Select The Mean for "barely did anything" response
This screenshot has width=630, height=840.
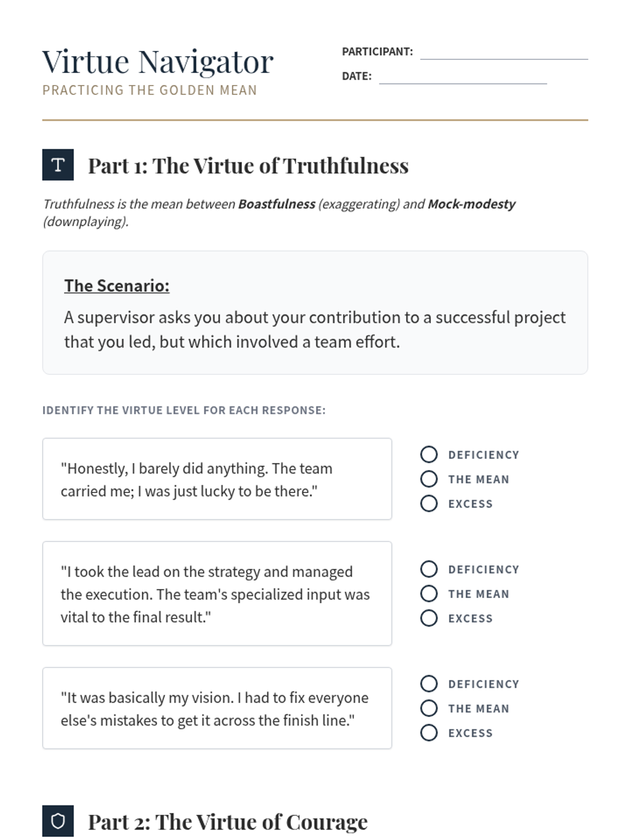click(429, 479)
